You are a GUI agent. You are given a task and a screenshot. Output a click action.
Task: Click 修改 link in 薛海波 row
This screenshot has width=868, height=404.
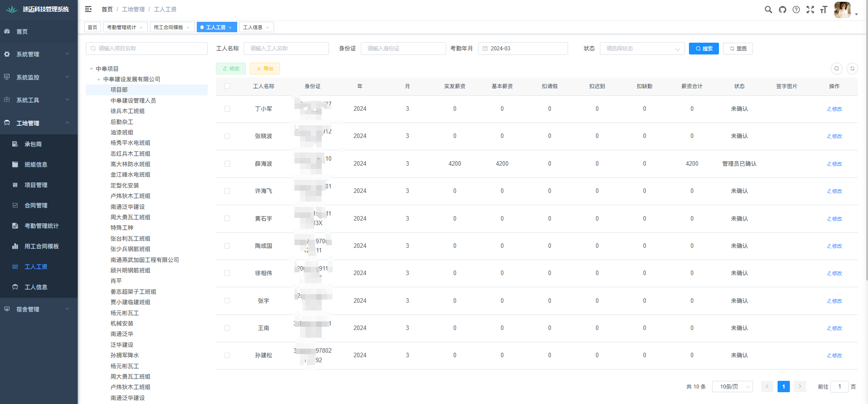point(834,164)
